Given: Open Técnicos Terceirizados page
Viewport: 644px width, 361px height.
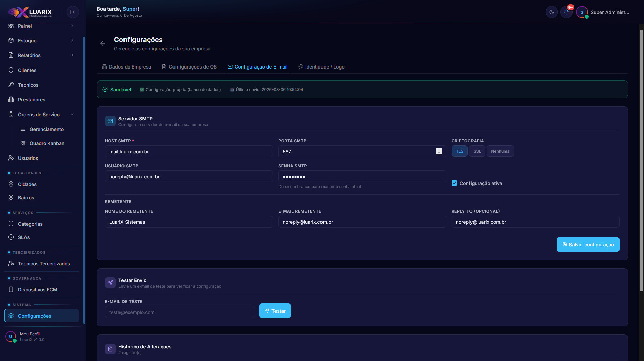Looking at the screenshot, I should coord(42,263).
